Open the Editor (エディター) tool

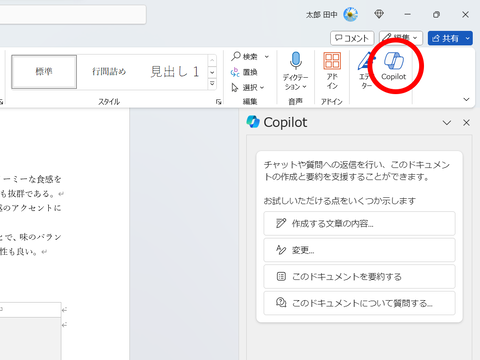click(x=366, y=71)
